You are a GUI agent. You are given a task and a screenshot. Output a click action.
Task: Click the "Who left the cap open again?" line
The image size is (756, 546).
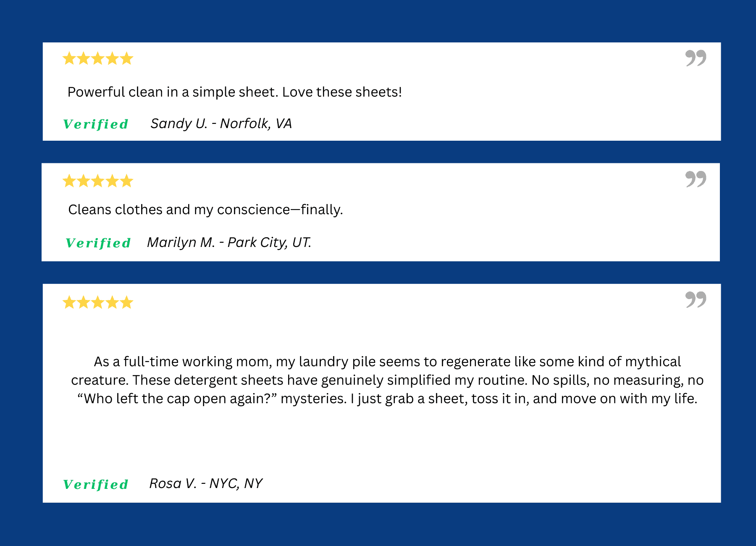tap(387, 399)
